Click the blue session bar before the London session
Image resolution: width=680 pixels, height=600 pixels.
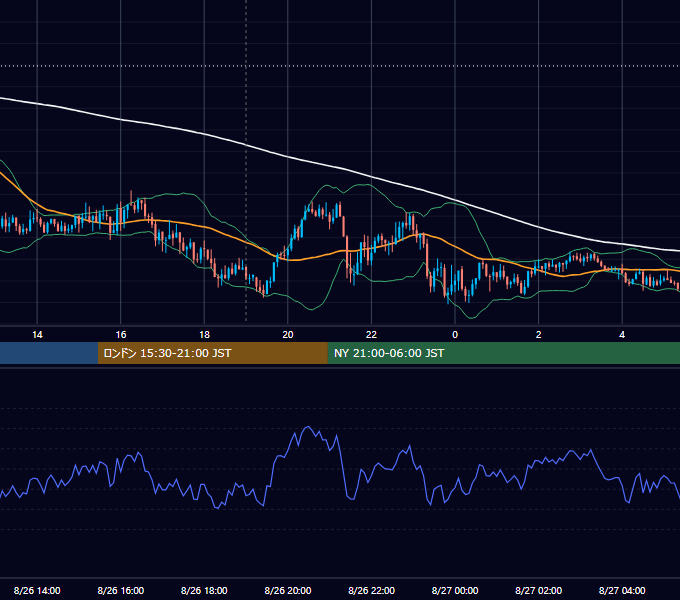49,353
